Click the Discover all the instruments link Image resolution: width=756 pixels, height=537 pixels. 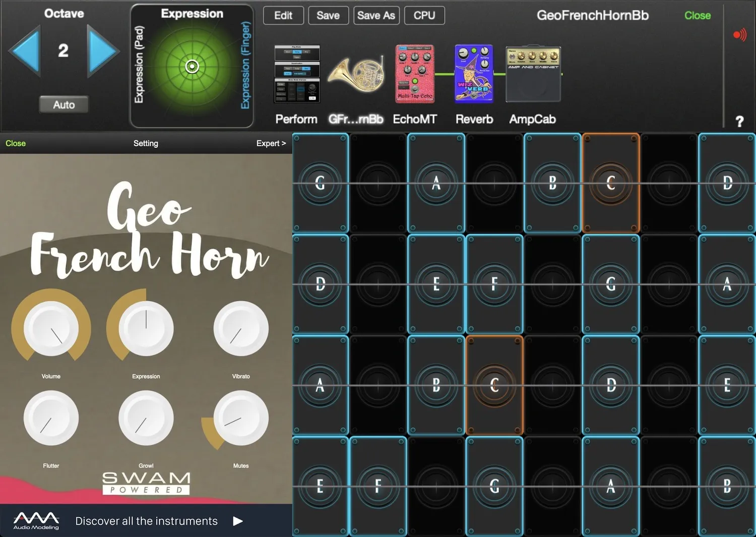(146, 521)
